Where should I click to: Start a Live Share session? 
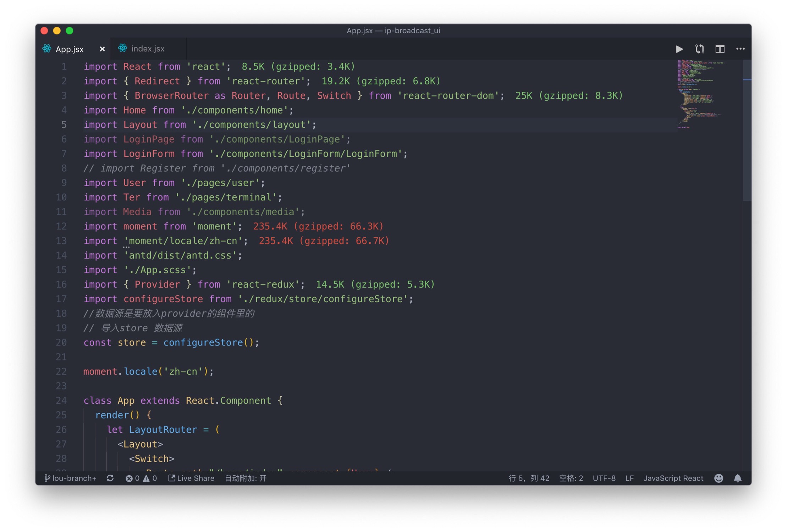coord(191,478)
